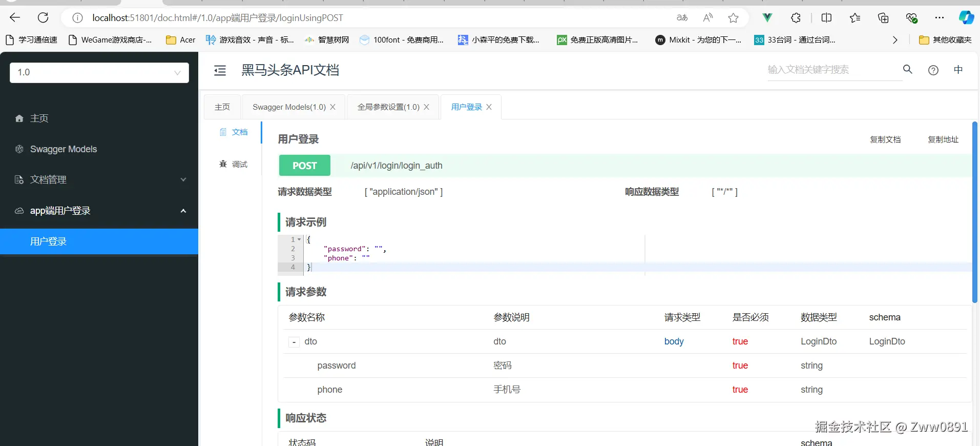Open help question mark icon
This screenshot has height=446, width=980.
pos(933,70)
